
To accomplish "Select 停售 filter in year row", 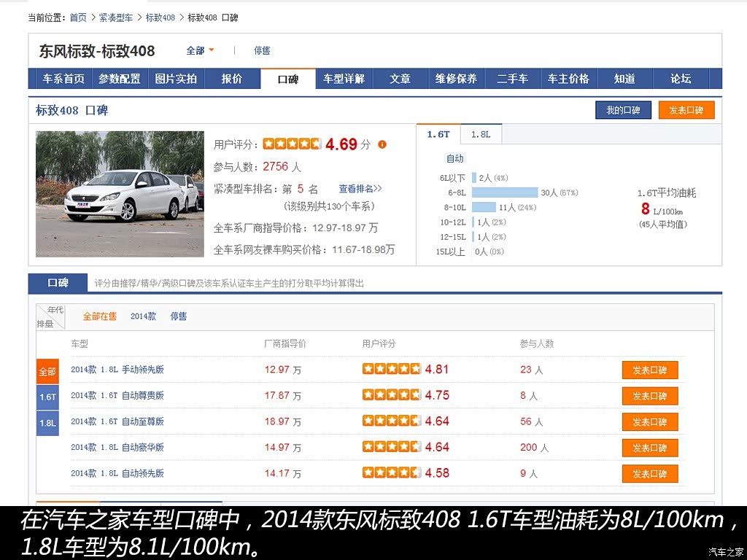I will click(x=179, y=316).
